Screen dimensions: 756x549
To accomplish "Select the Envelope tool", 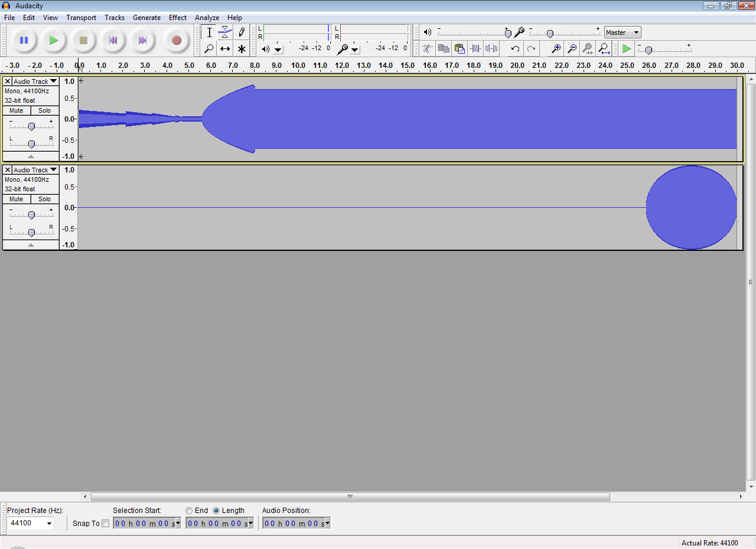I will (225, 32).
